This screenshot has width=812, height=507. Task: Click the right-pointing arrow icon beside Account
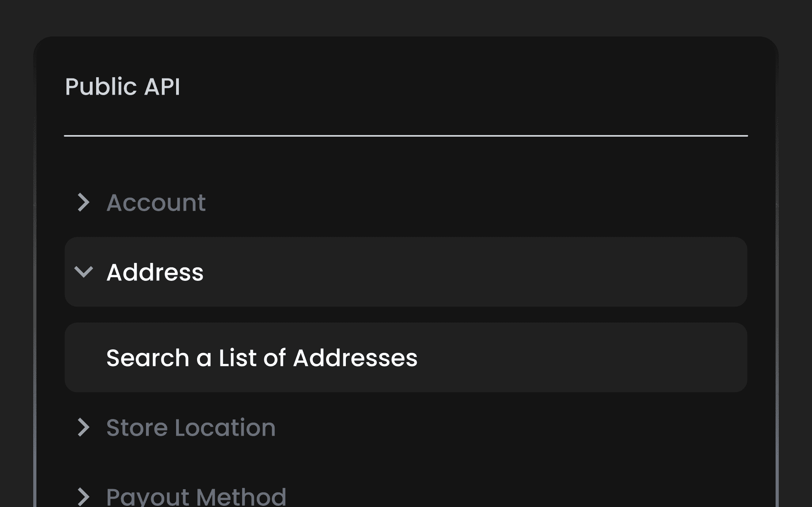point(83,202)
